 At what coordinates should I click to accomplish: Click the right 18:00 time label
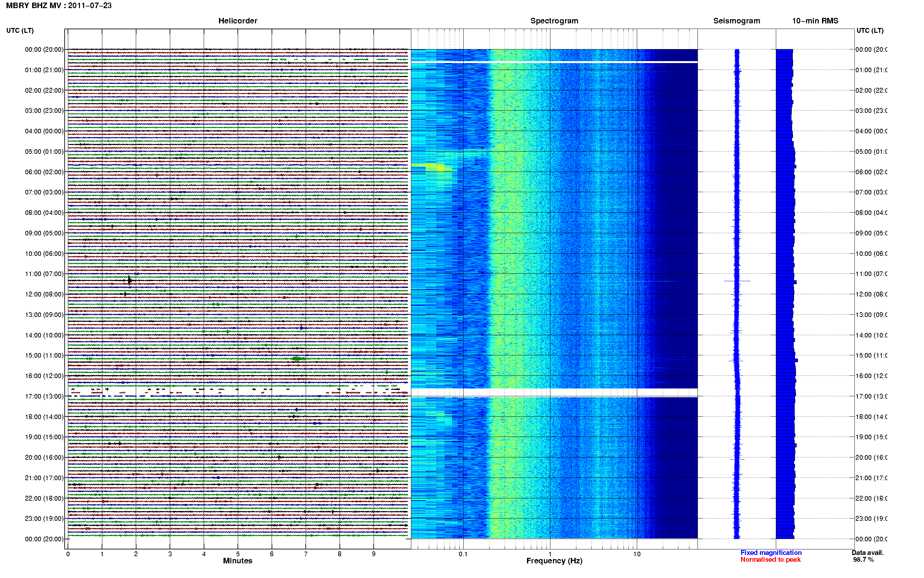click(x=871, y=417)
